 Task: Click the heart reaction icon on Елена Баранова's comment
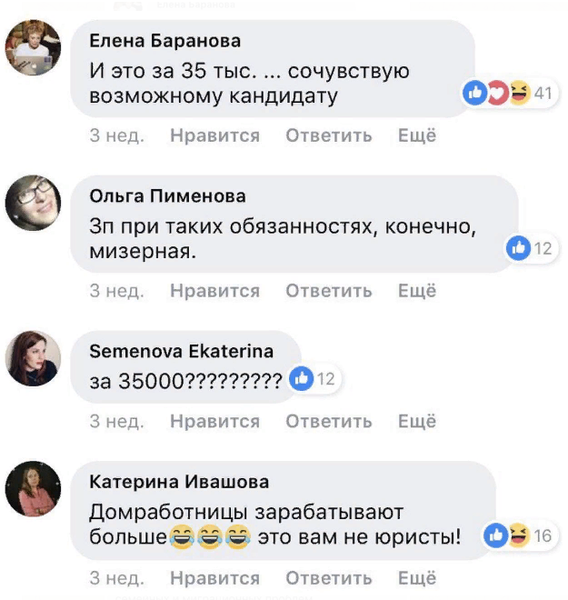(x=497, y=93)
